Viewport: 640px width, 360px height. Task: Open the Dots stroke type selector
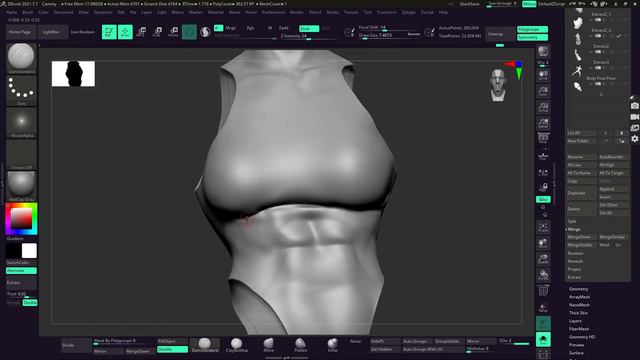21,91
